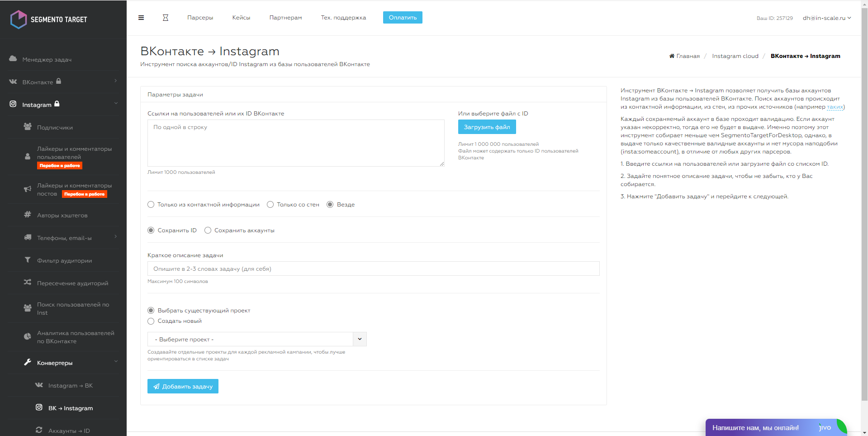This screenshot has height=436, width=868.
Task: Click the 'Лимит 1000 пользователей' hint text
Action: (x=181, y=172)
